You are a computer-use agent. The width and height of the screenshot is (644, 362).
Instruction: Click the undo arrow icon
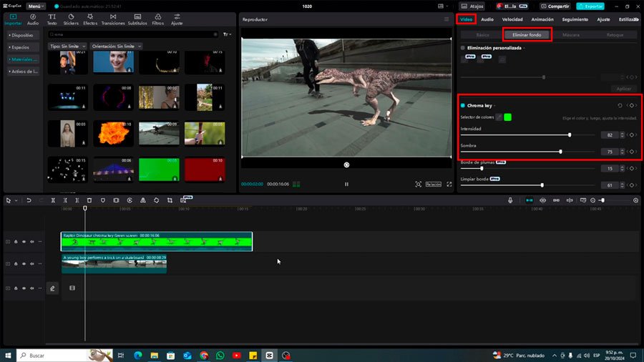pos(29,200)
